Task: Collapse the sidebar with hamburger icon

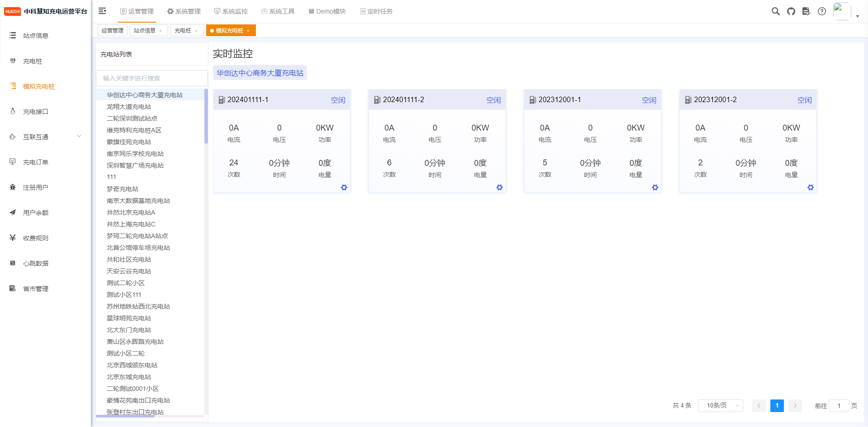Action: 102,11
